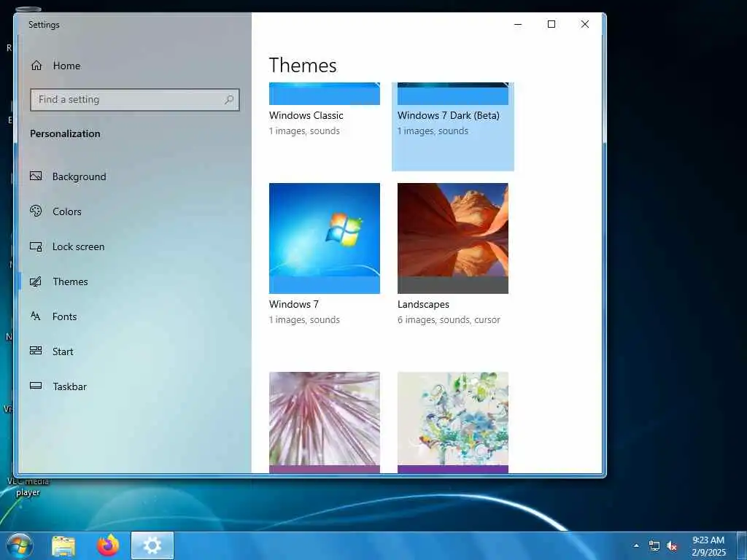The image size is (747, 560).
Task: Click the Landscapes theme name label
Action: (x=423, y=304)
